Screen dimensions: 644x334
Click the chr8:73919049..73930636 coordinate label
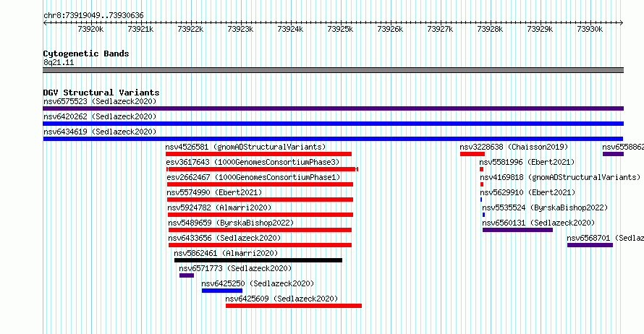point(93,16)
